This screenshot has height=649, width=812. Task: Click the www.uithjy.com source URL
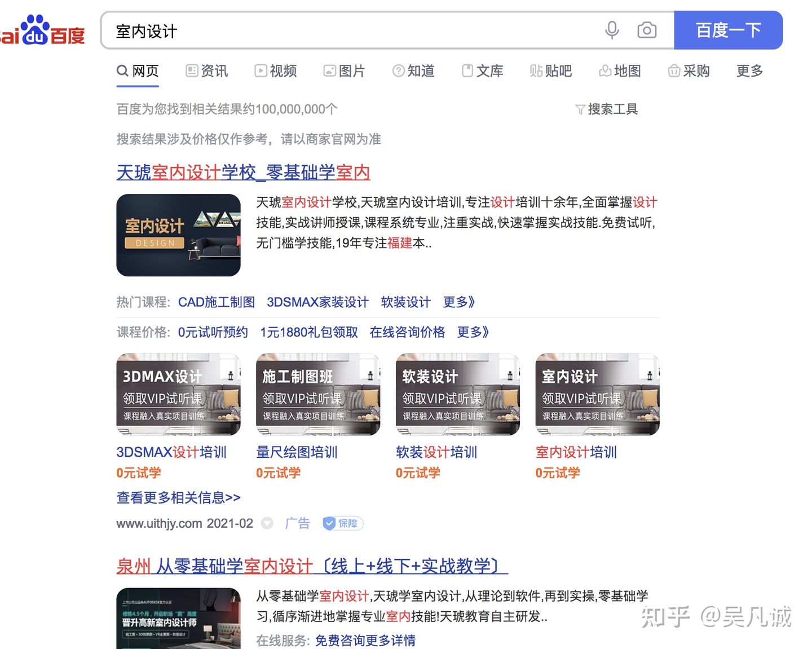(x=160, y=524)
